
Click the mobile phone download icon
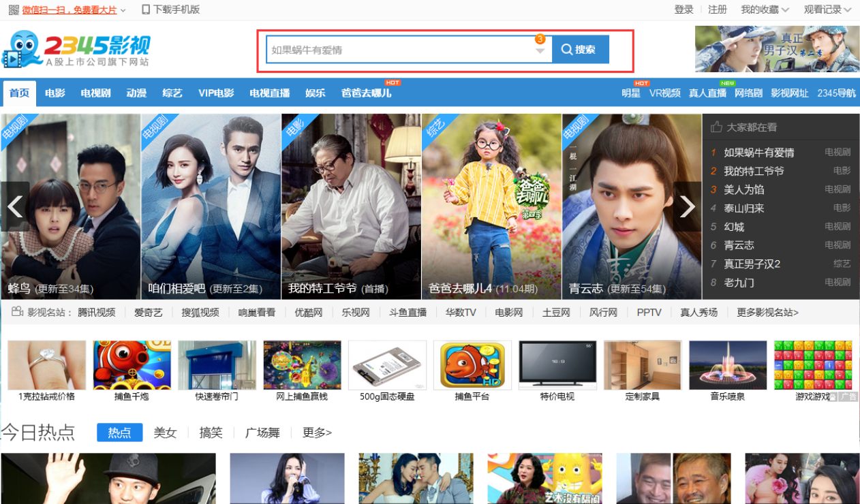coord(146,10)
